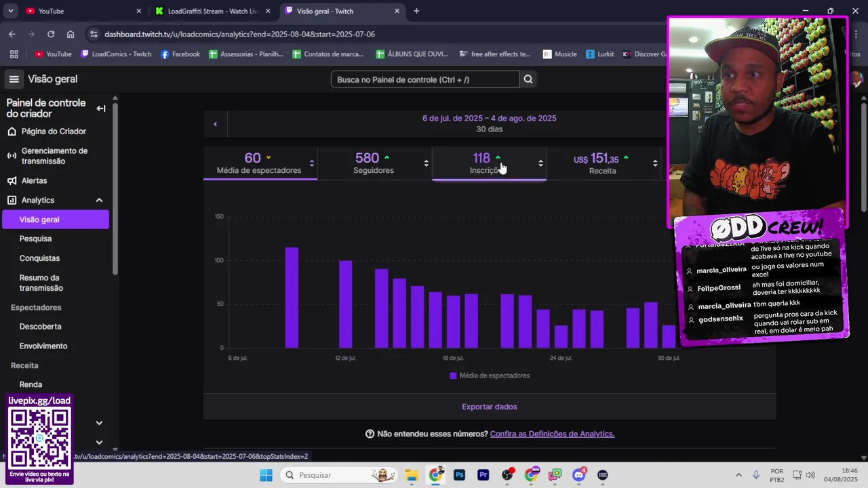Close the LoadGraffiti Stream tab
This screenshot has height=488, width=868.
tap(268, 11)
